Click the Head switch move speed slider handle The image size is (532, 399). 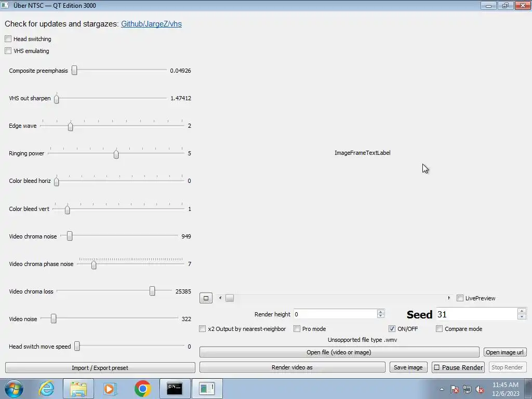77,345
